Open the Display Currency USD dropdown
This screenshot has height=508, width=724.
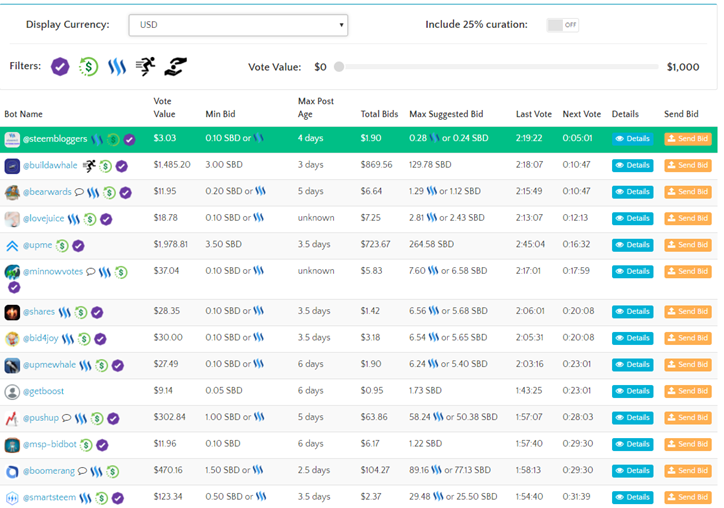point(238,25)
